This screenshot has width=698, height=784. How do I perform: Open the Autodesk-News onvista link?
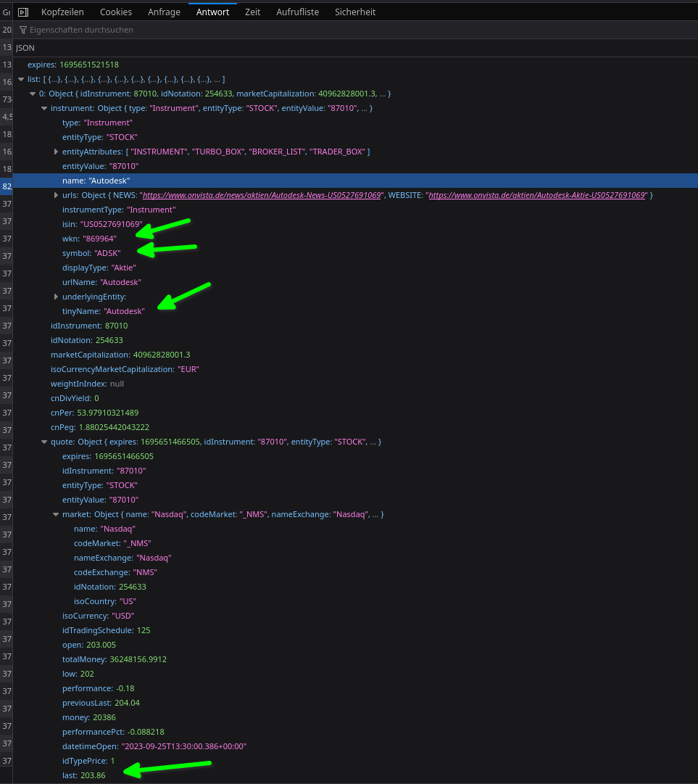262,195
